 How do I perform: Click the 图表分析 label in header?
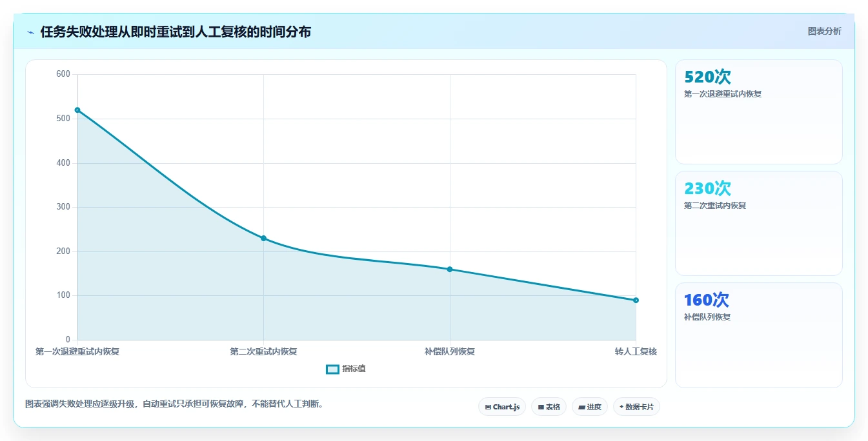coord(825,31)
